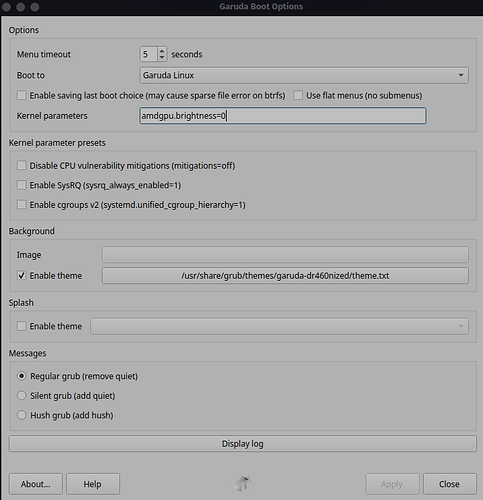Viewport: 483px width, 500px height.
Task: Enable cgroups v2 preset checkbox
Action: coord(22,205)
